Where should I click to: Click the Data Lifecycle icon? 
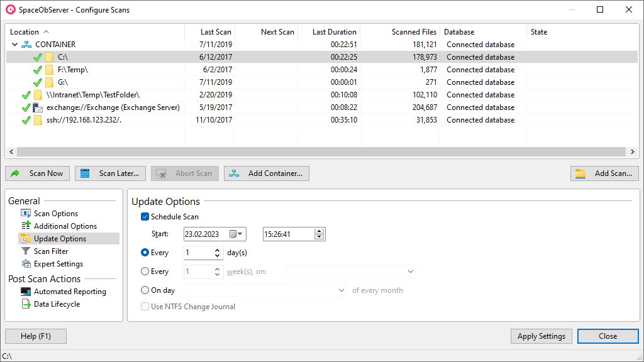tap(26, 304)
